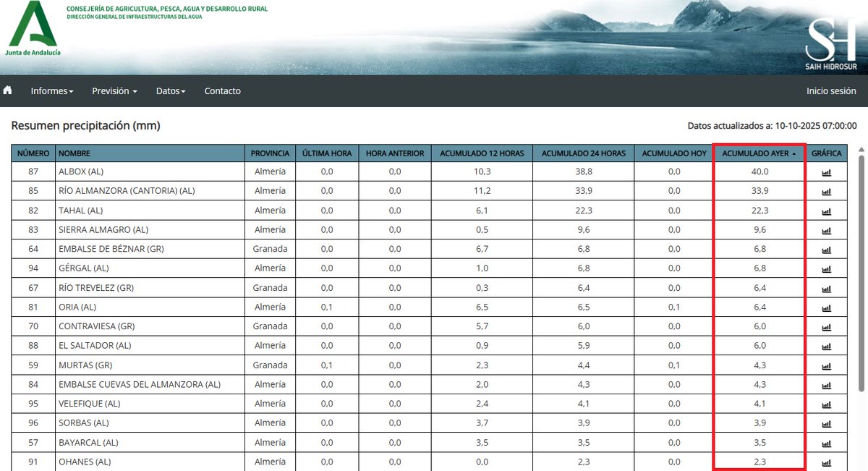Click the home icon in the navigation bar

pos(7,90)
